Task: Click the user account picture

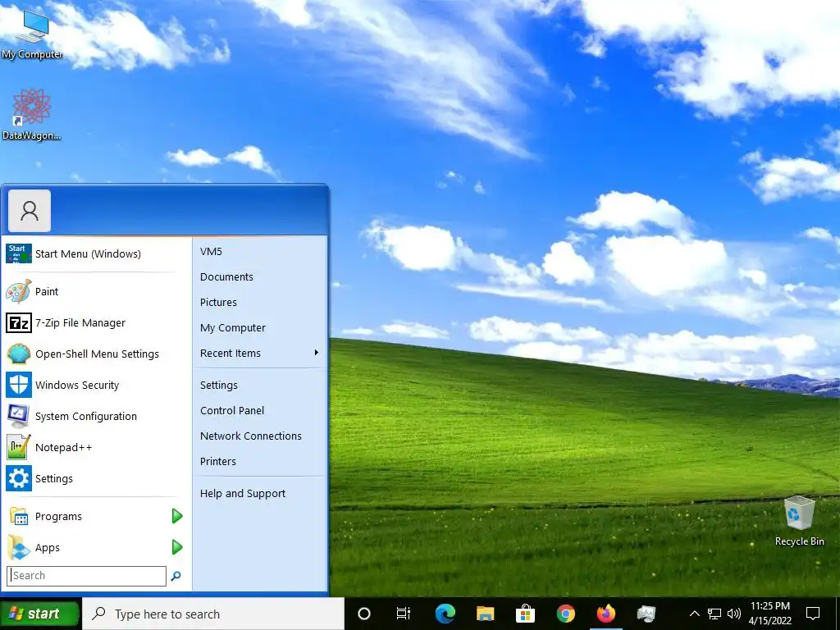Action: (30, 211)
